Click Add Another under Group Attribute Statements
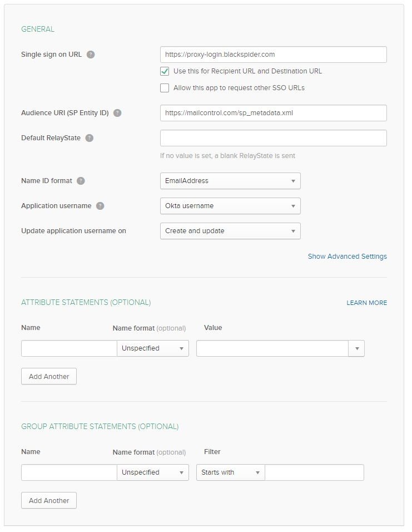The width and height of the screenshot is (412, 532). point(49,501)
